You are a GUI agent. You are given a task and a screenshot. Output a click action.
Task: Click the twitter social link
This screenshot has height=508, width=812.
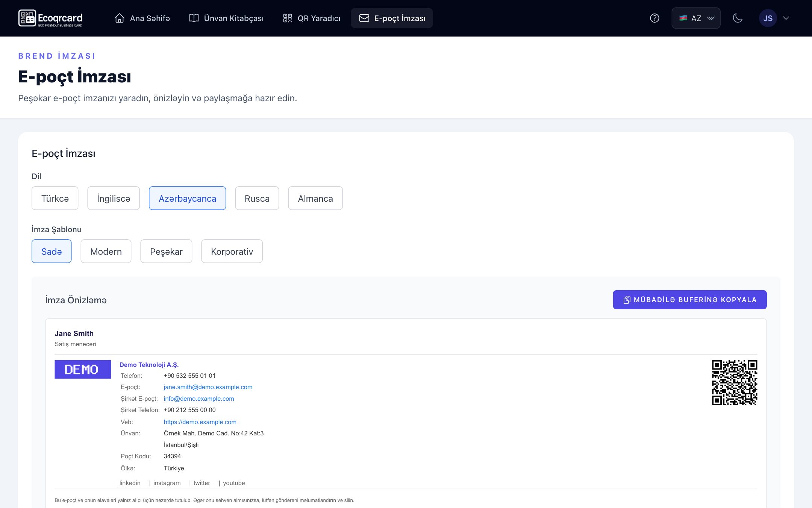pyautogui.click(x=202, y=483)
